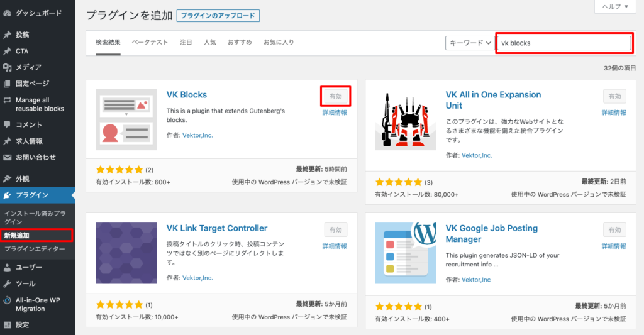Open the VK Google Job Posting Manager thumbnail
Viewport: 644px width, 335px height.
pyautogui.click(x=406, y=253)
